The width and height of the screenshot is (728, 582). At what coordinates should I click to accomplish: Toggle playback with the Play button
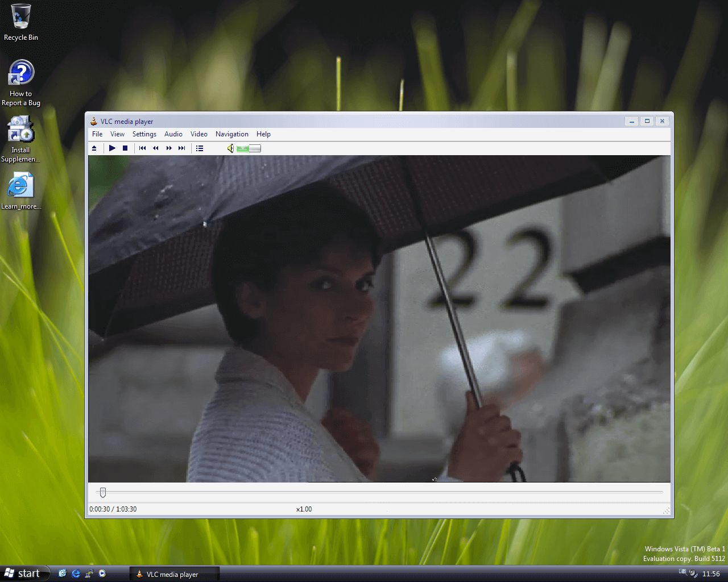click(112, 148)
